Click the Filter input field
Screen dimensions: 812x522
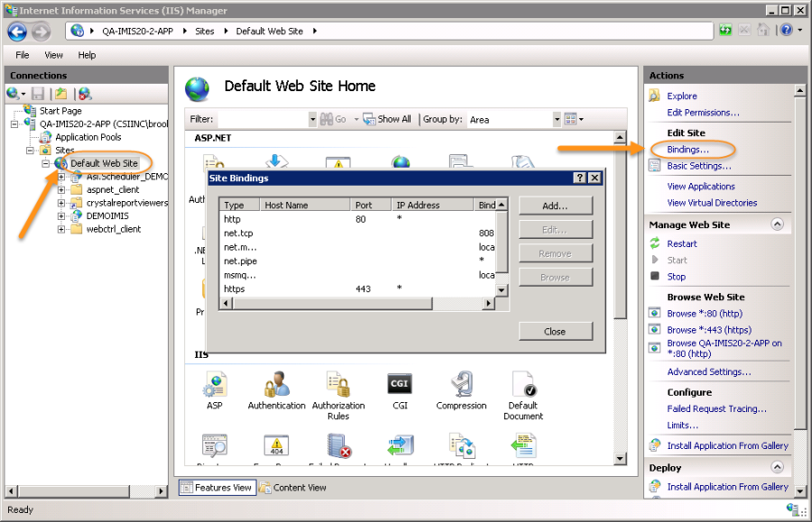[262, 119]
